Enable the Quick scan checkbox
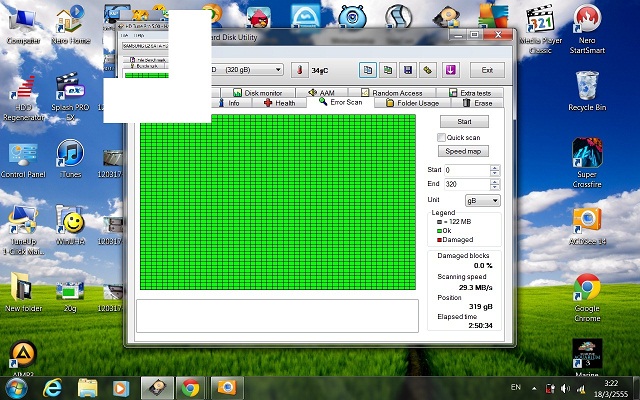640x400 pixels. pos(442,137)
